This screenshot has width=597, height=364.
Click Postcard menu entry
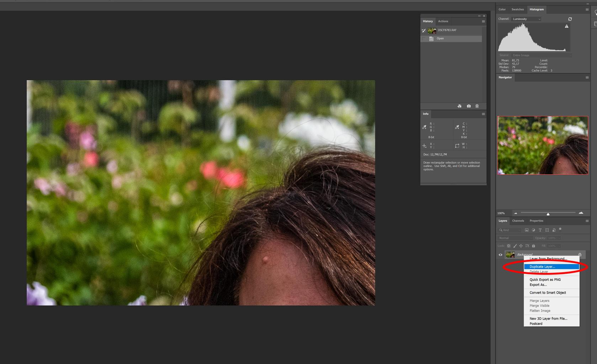click(x=551, y=323)
